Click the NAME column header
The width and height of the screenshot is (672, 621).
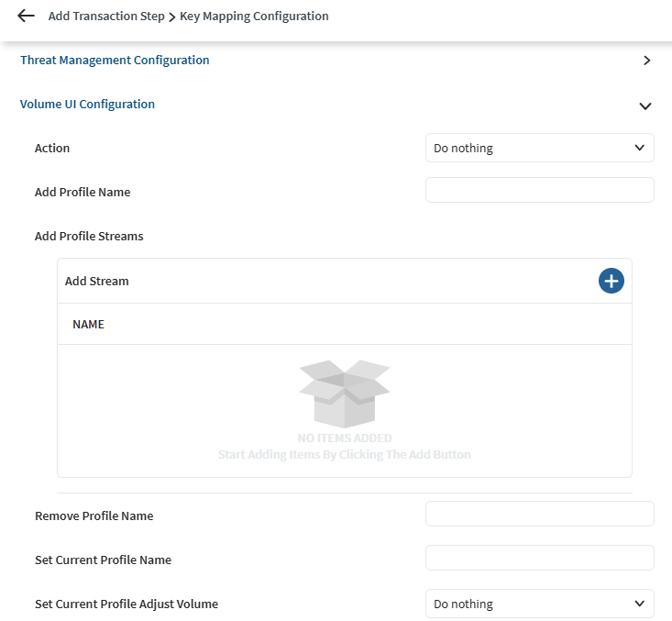point(88,324)
